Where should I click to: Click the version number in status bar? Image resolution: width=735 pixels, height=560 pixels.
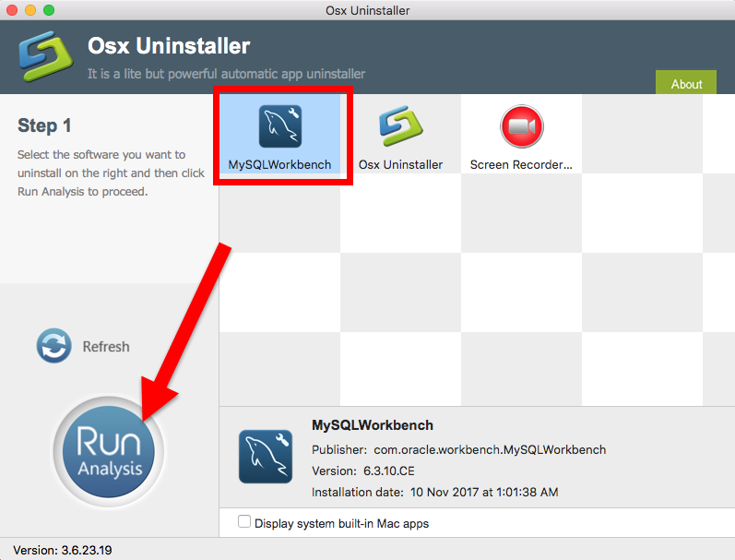[x=63, y=550]
